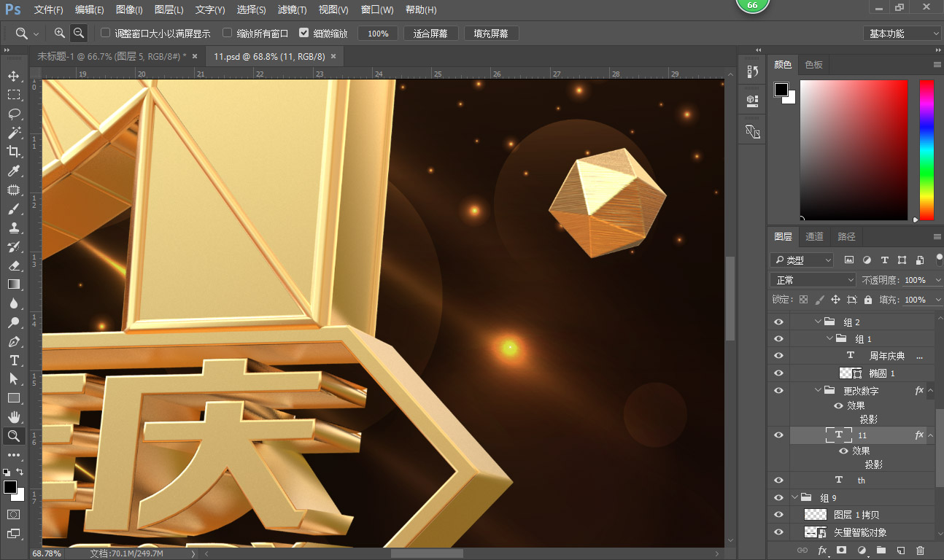
Task: Create new adjustment layer icon
Action: click(x=861, y=551)
